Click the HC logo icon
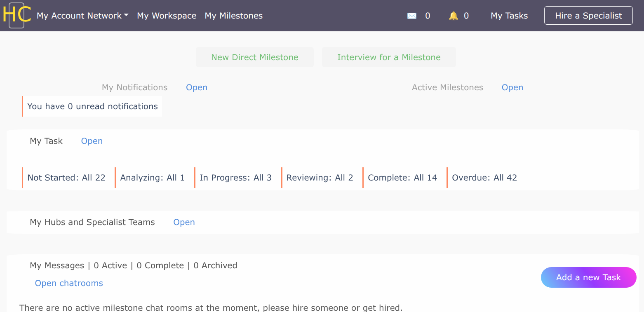 point(16,15)
